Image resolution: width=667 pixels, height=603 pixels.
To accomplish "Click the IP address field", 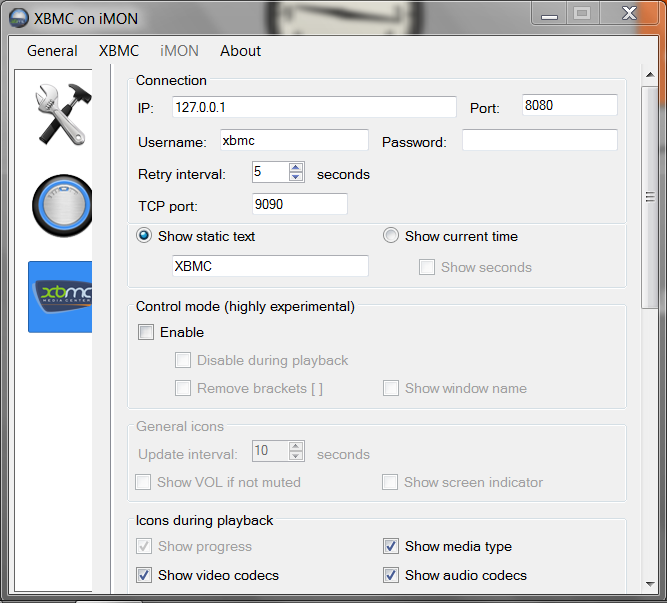I will (314, 107).
